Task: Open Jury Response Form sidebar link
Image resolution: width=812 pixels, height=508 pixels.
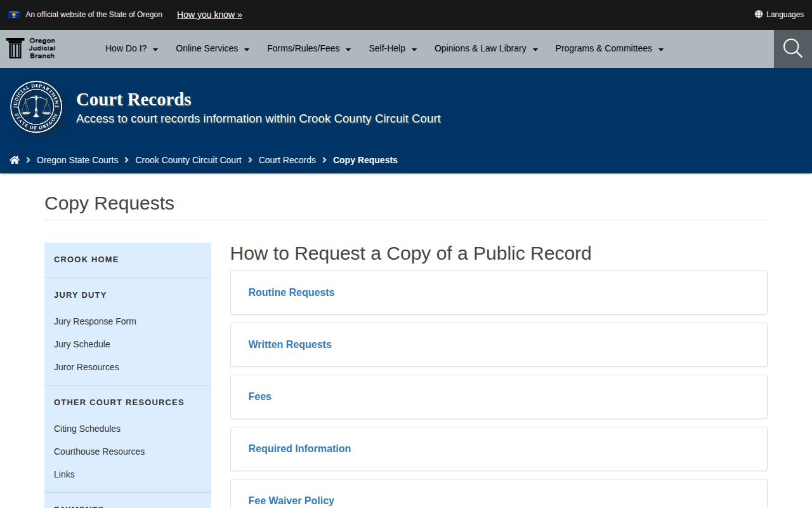Action: 95,321
